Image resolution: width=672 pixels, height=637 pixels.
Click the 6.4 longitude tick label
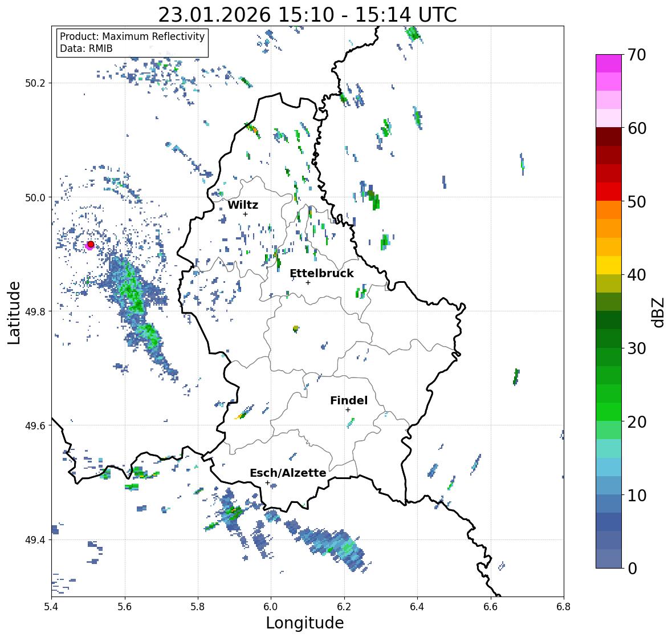point(417,607)
